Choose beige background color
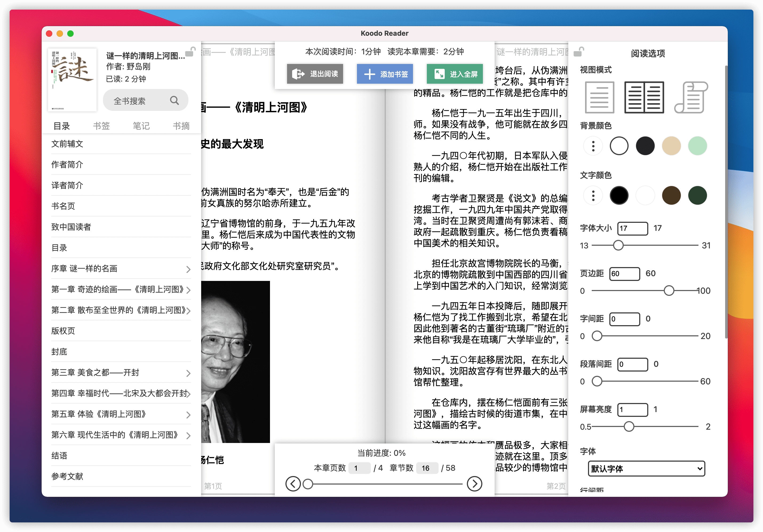Screen dimensions: 763x532 pyautogui.click(x=671, y=146)
